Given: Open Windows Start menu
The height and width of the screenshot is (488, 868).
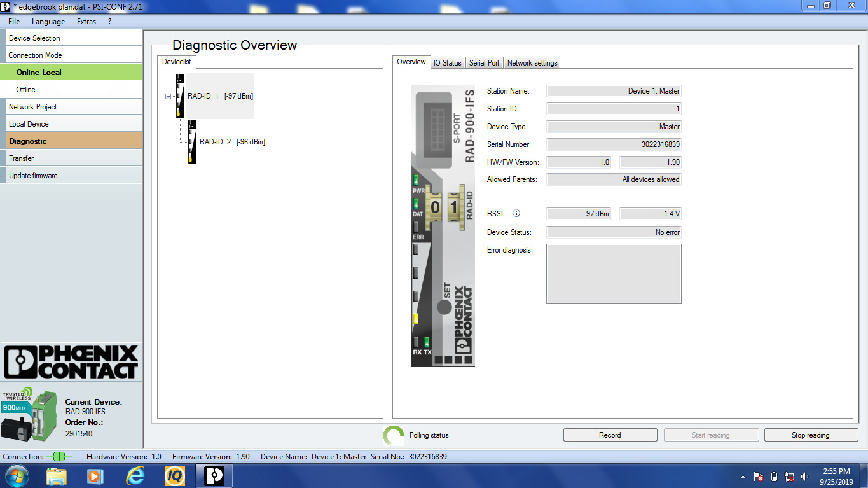Looking at the screenshot, I should tap(16, 476).
